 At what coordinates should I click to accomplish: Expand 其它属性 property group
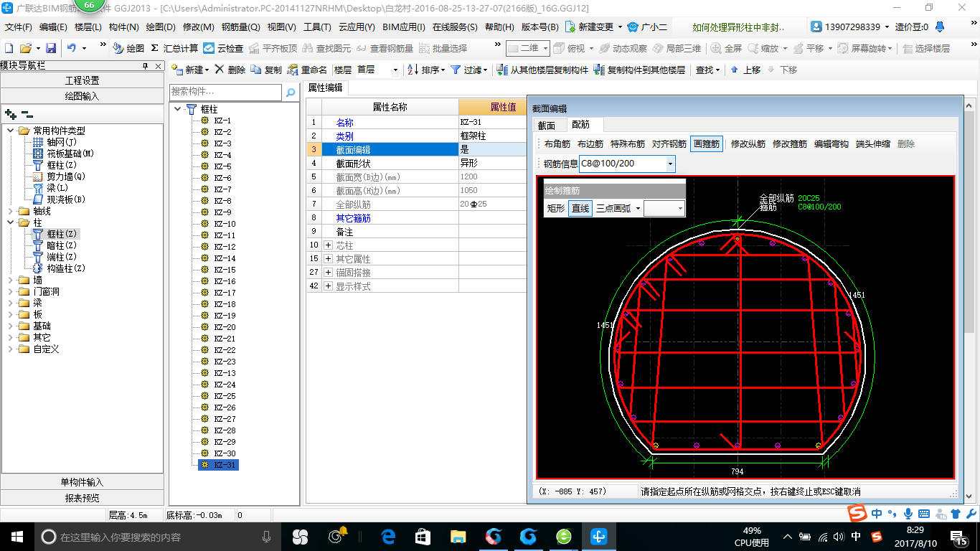(x=329, y=258)
